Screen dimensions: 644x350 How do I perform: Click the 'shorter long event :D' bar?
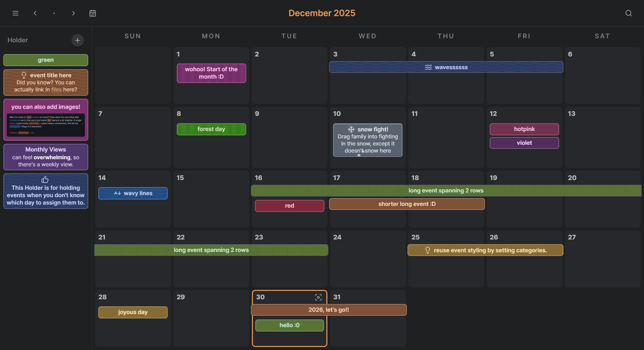407,204
